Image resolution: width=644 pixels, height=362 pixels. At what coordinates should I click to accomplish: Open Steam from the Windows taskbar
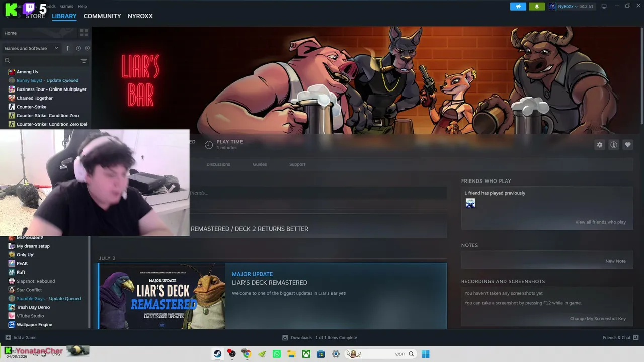(217, 354)
